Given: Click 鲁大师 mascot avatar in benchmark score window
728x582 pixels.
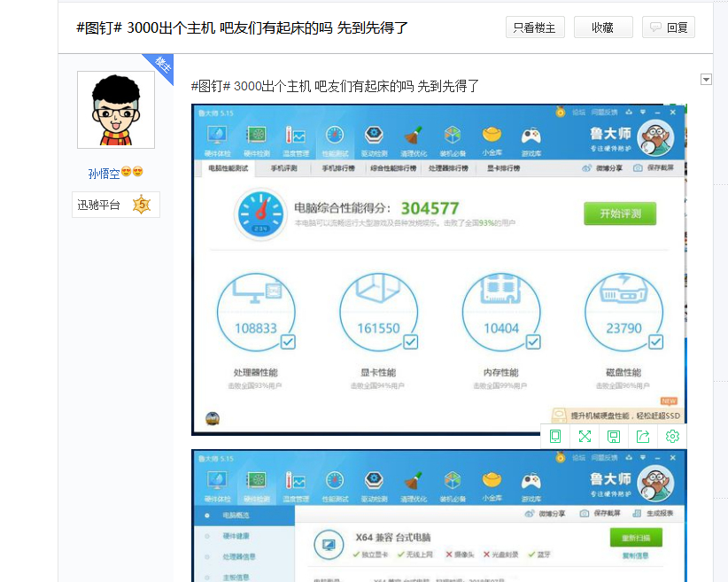Looking at the screenshot, I should [x=655, y=138].
